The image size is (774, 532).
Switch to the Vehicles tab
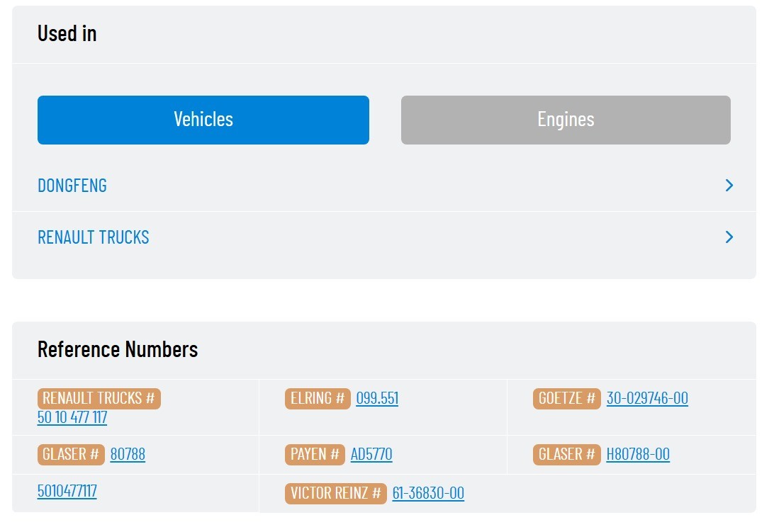[203, 120]
